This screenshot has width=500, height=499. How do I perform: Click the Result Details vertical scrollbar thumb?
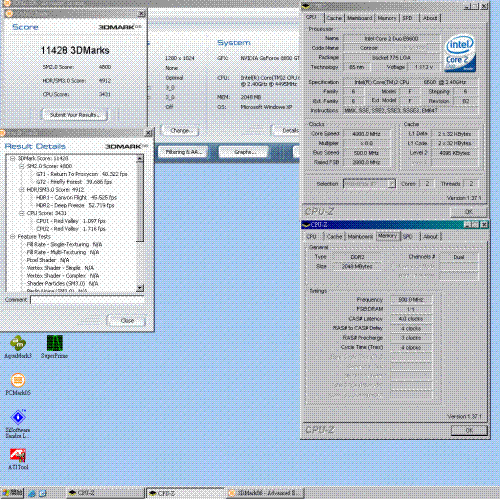tap(140, 202)
